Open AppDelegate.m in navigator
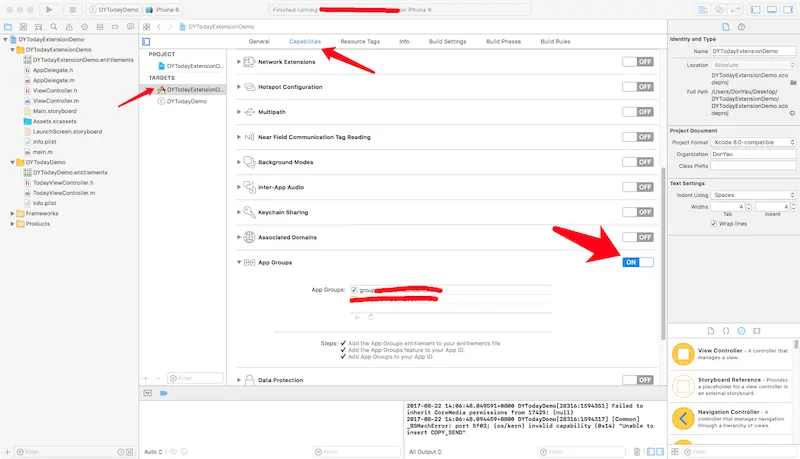This screenshot has width=800, height=459. click(x=53, y=81)
